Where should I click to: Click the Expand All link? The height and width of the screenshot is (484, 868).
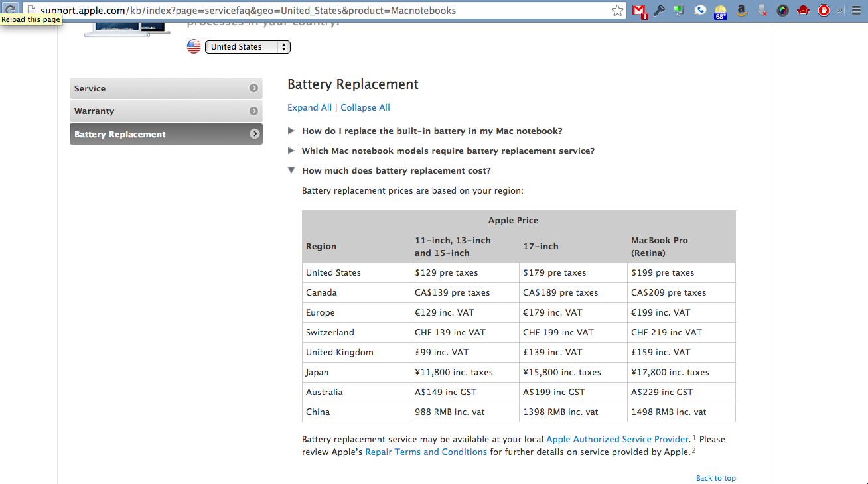309,107
